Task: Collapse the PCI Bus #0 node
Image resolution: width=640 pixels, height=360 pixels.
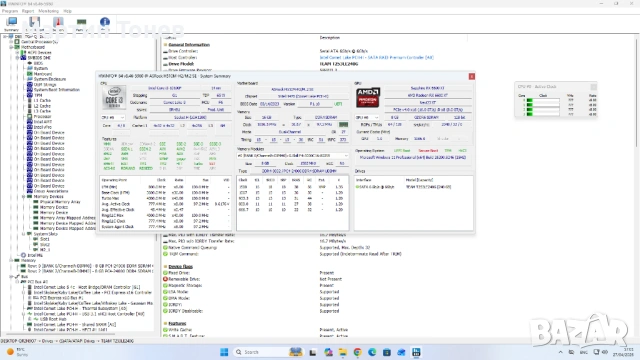Action: pyautogui.click(x=18, y=282)
